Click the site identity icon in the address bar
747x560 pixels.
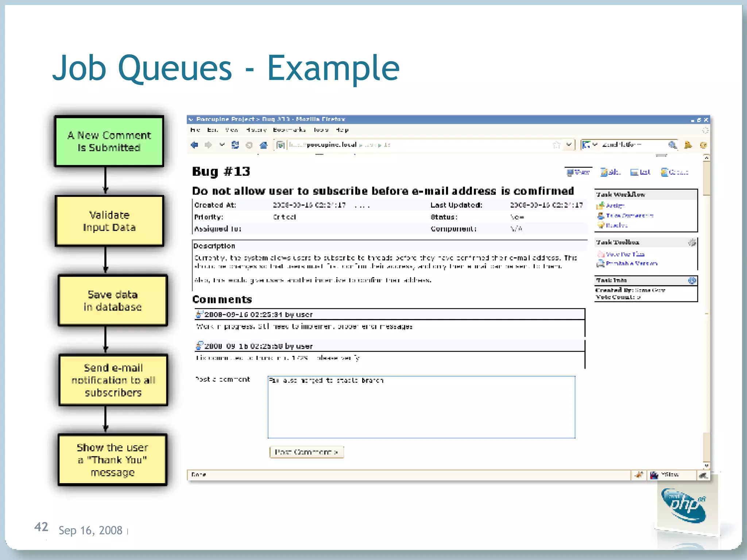click(280, 145)
